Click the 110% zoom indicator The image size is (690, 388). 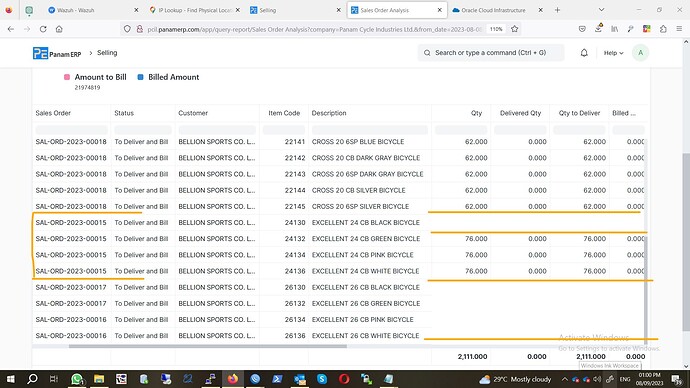click(x=496, y=29)
